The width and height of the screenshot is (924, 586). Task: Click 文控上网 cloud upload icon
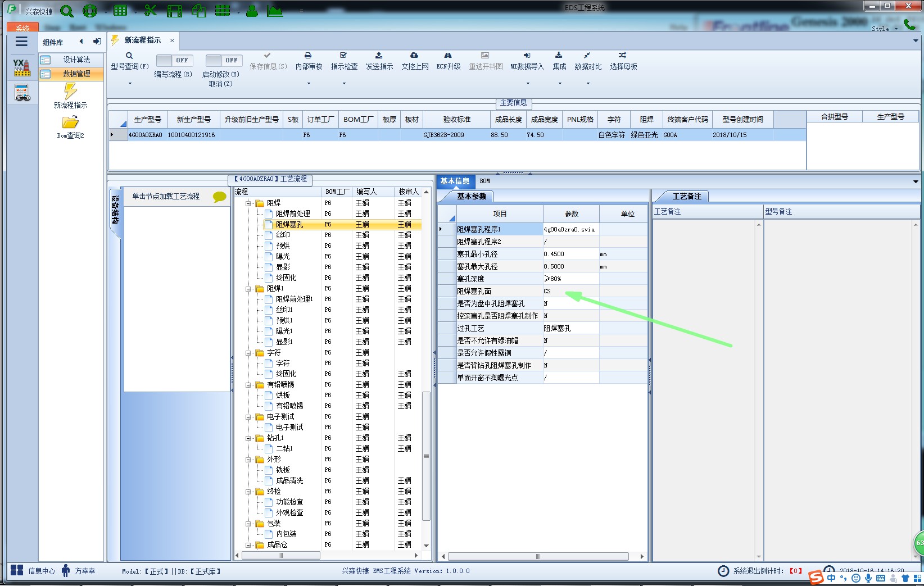[414, 56]
